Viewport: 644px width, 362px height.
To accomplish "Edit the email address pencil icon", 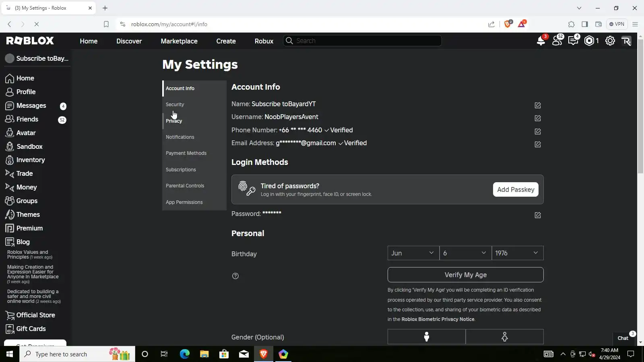I will [538, 144].
